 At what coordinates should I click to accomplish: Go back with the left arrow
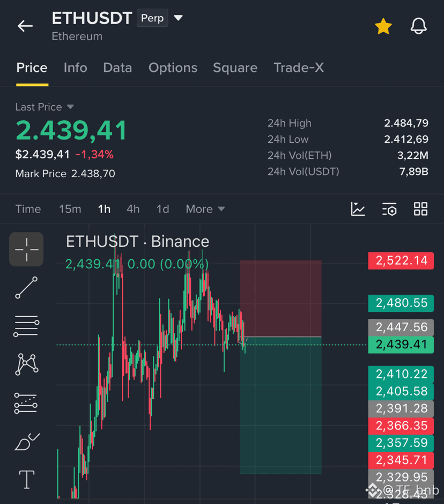coord(25,26)
